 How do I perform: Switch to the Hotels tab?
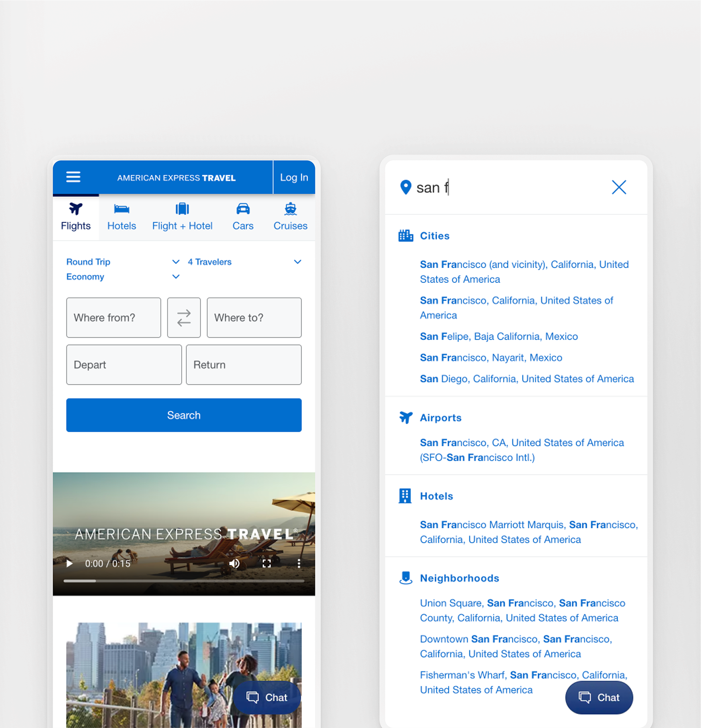(122, 217)
